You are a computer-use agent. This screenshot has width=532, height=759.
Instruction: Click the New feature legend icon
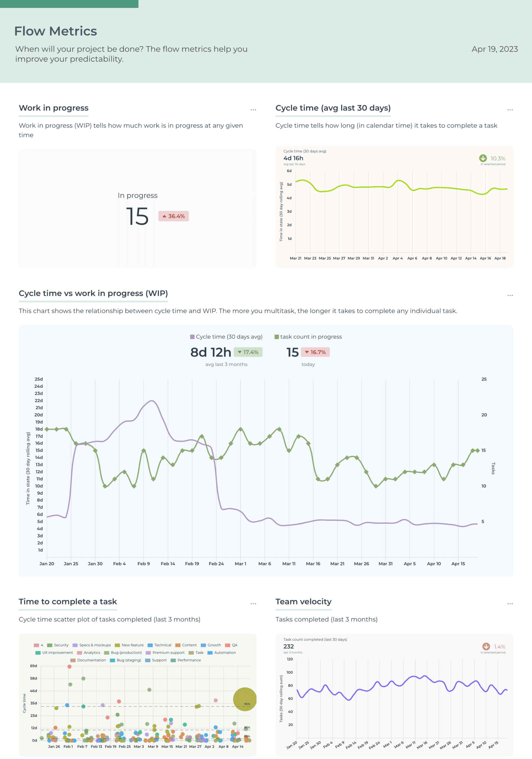[118, 645]
